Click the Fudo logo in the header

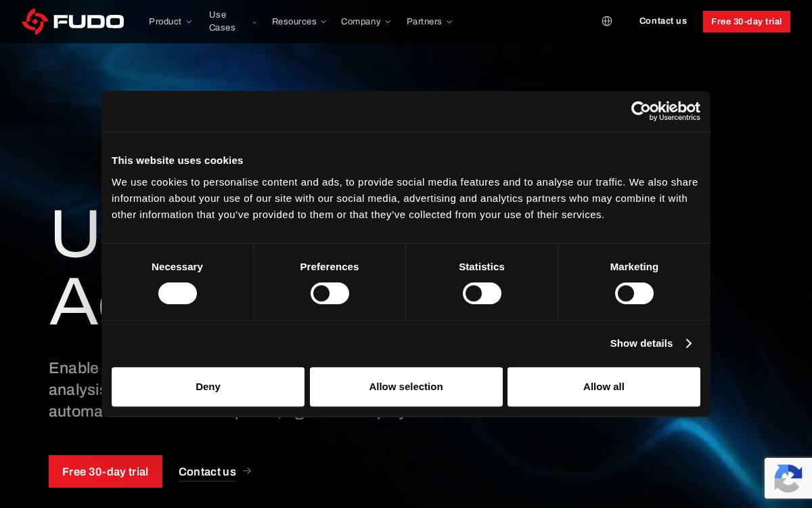73,21
